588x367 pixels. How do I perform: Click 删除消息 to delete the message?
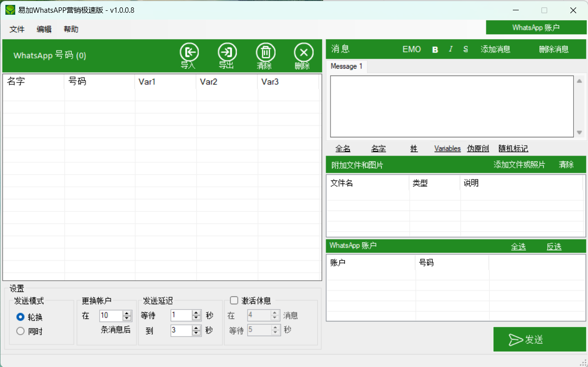point(554,50)
